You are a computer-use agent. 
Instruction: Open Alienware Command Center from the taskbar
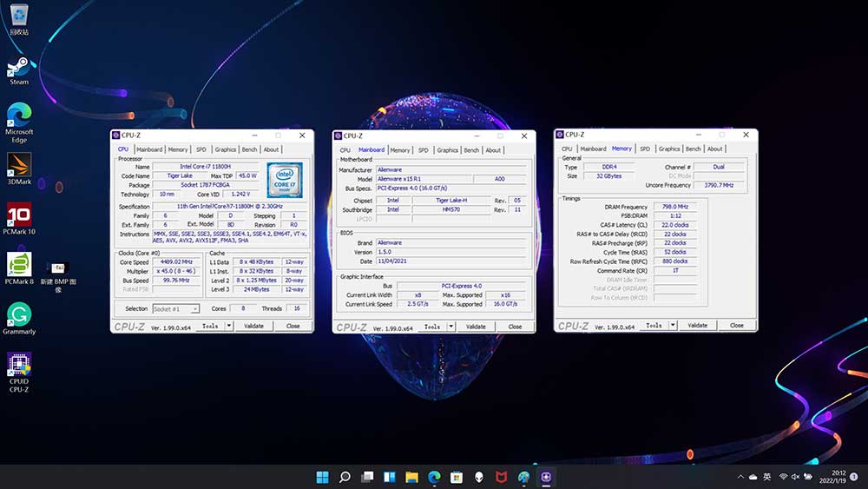(479, 477)
